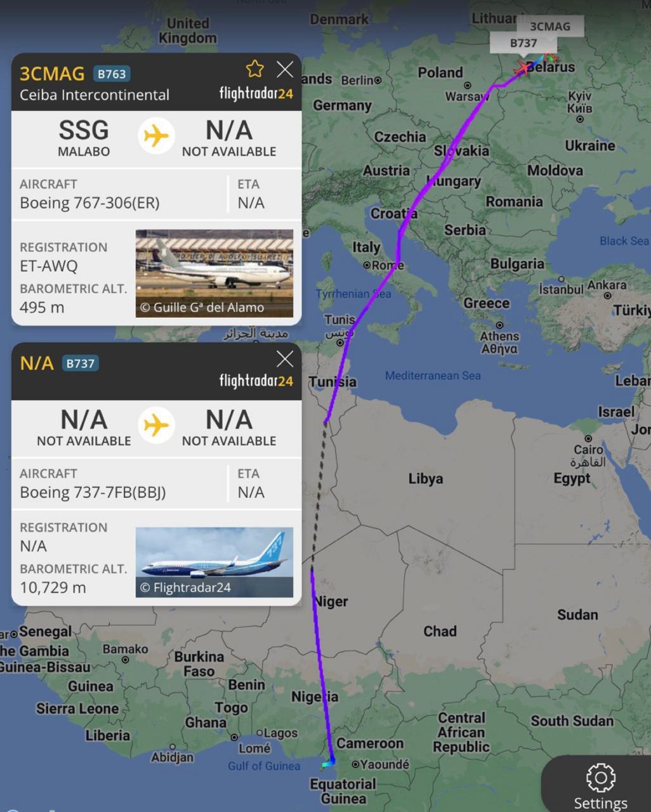
Task: Favorite the 3CMAG flight with star icon
Action: click(x=254, y=69)
